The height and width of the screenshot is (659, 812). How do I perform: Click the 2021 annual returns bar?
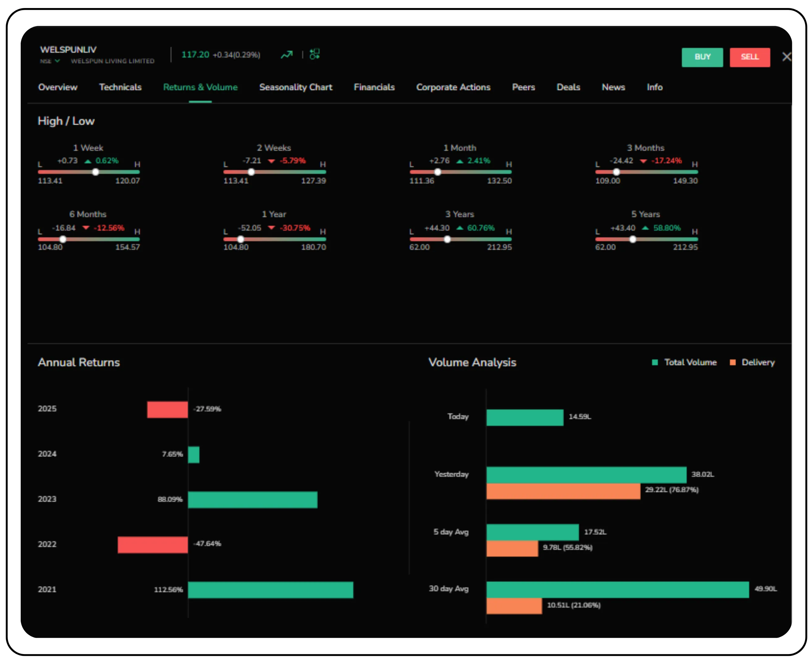270,590
